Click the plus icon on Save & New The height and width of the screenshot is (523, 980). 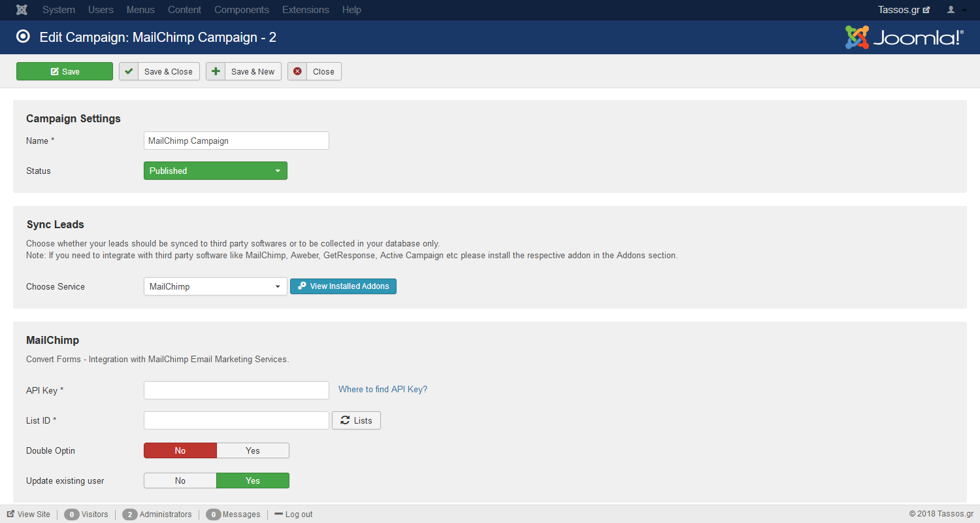[x=216, y=71]
